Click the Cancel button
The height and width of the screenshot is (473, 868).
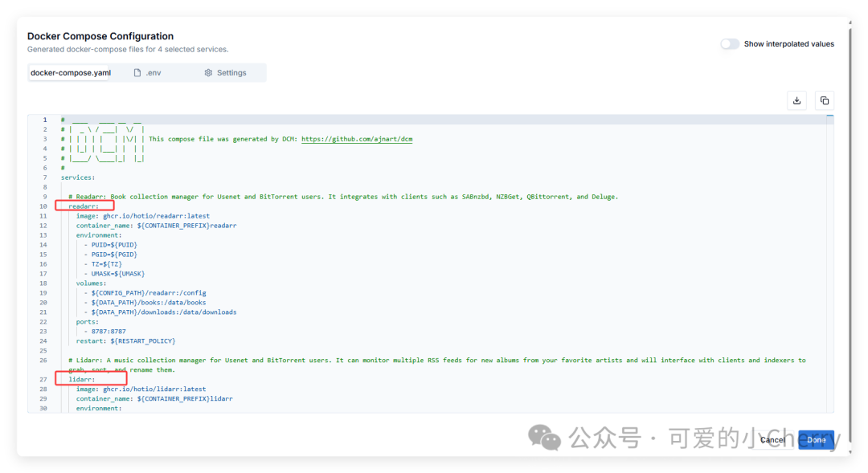coord(772,440)
